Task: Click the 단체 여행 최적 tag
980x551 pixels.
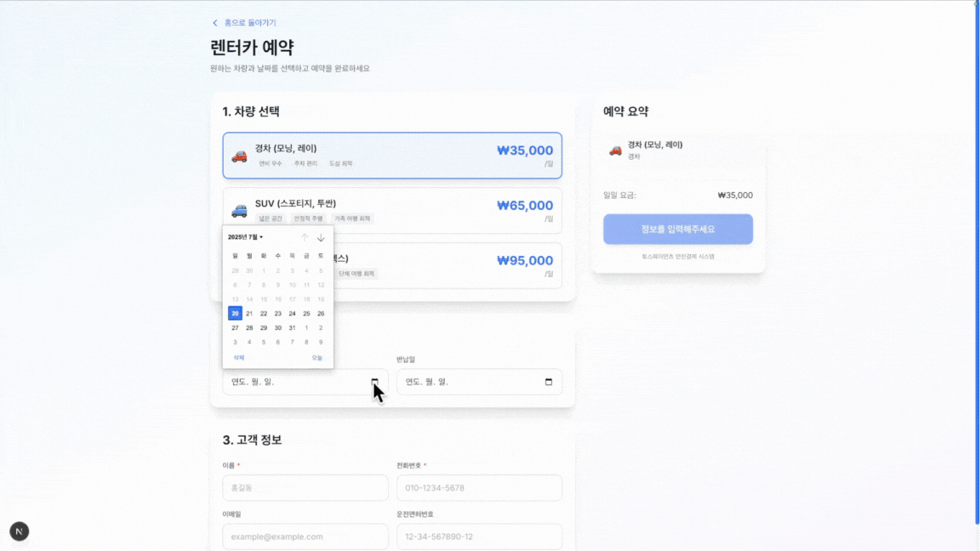Action: coord(356,274)
